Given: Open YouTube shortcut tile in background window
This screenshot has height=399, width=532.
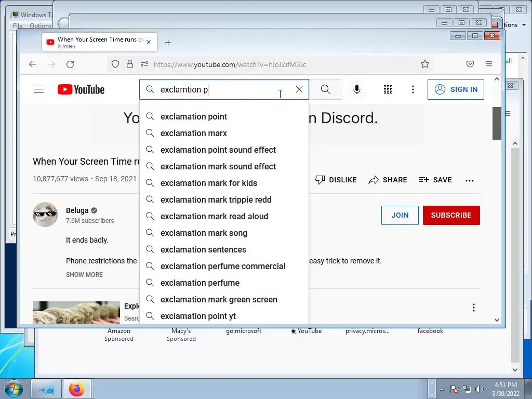Looking at the screenshot, I should pyautogui.click(x=307, y=331).
